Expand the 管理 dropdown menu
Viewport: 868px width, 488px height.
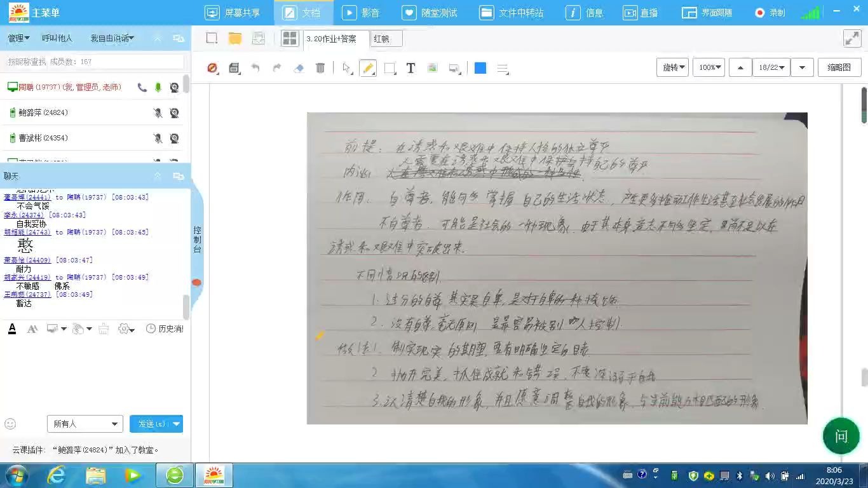click(x=18, y=38)
